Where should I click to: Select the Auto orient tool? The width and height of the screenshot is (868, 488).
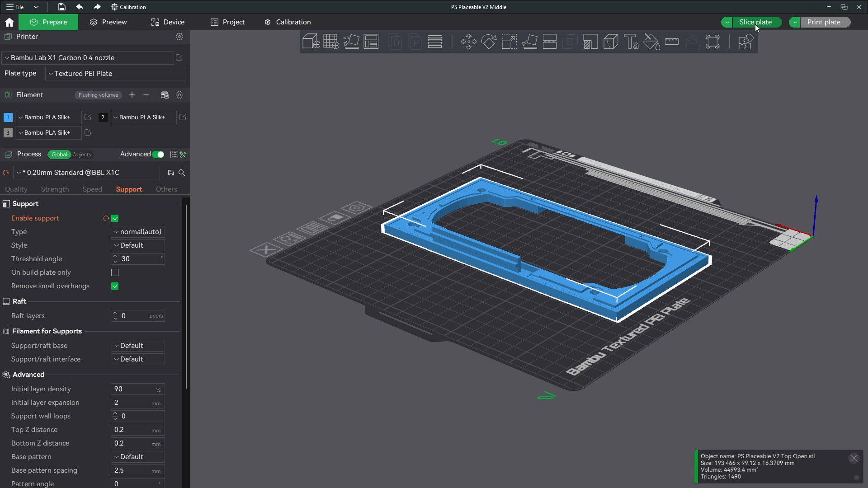pyautogui.click(x=351, y=42)
